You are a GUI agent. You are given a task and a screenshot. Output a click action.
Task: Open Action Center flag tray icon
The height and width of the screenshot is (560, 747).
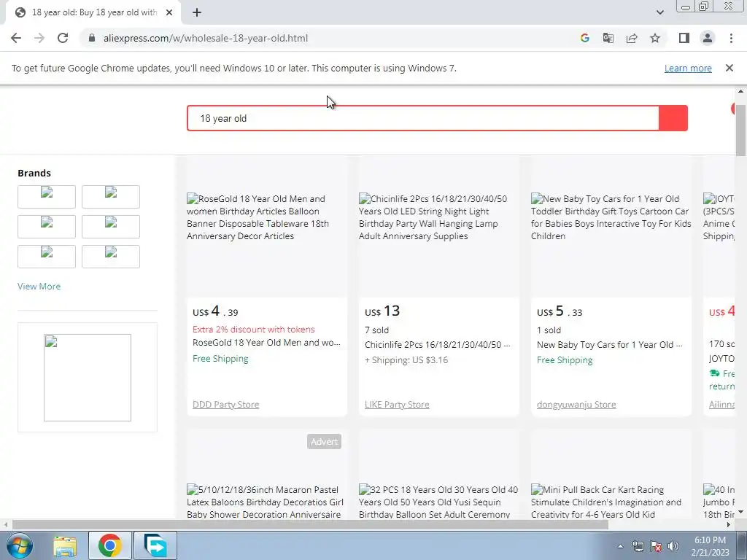(656, 546)
